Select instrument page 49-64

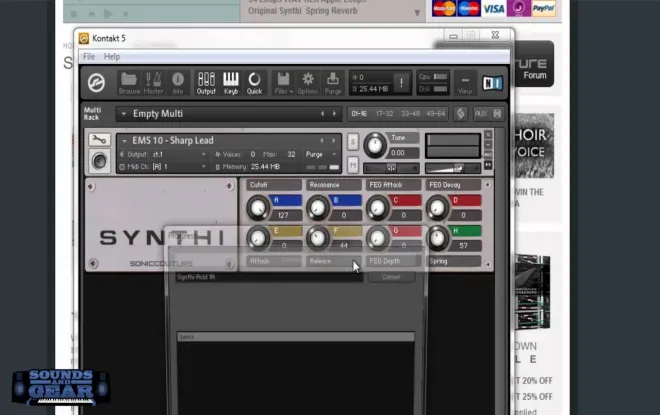tap(436, 114)
